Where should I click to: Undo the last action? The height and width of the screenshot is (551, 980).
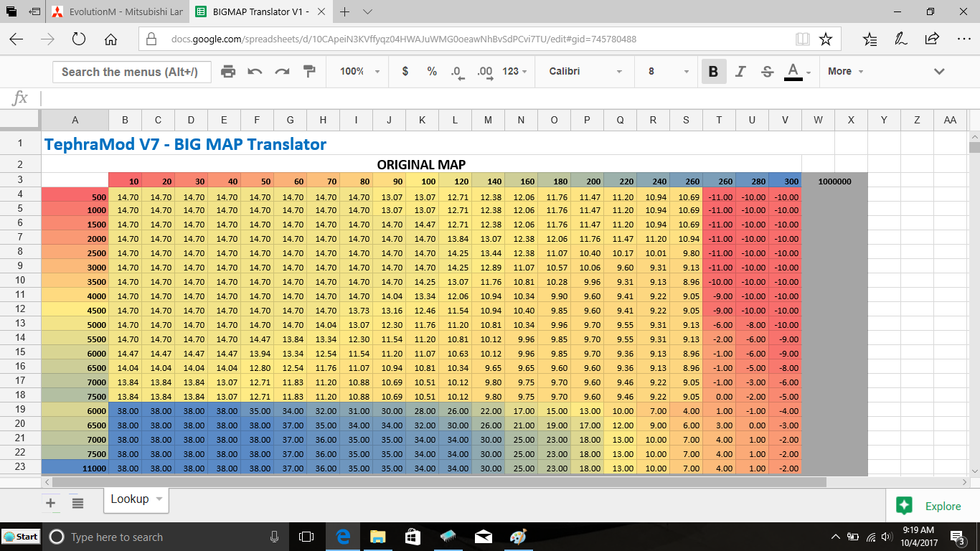pos(255,71)
